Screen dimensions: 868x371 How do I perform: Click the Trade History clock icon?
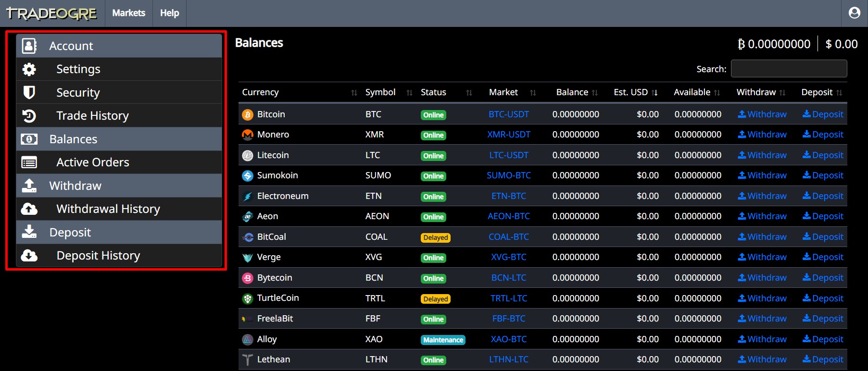point(29,116)
